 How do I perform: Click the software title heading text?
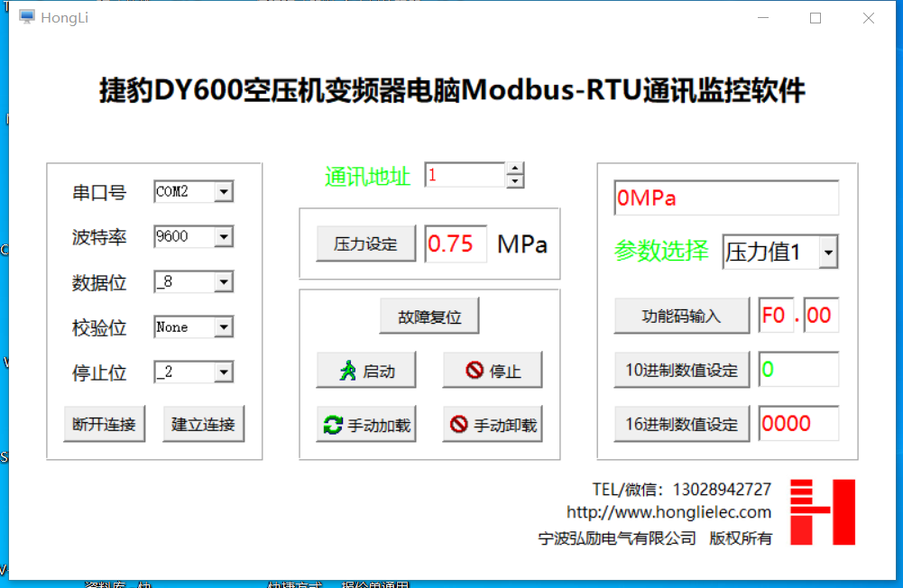click(x=452, y=90)
